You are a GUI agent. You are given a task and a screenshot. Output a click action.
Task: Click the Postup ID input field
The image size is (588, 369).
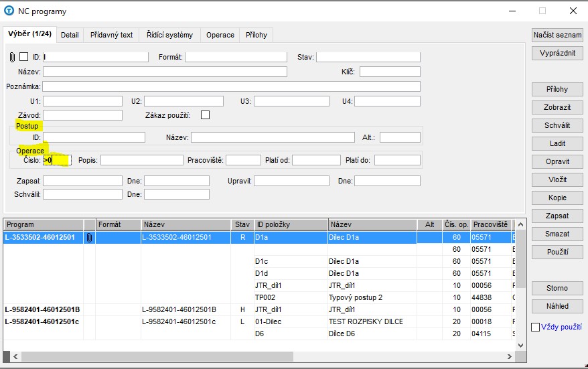pyautogui.click(x=94, y=137)
